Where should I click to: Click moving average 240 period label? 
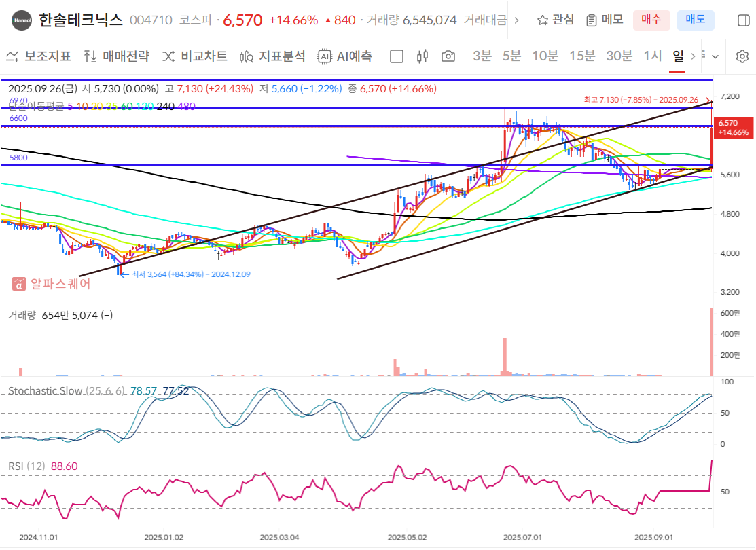coord(165,106)
